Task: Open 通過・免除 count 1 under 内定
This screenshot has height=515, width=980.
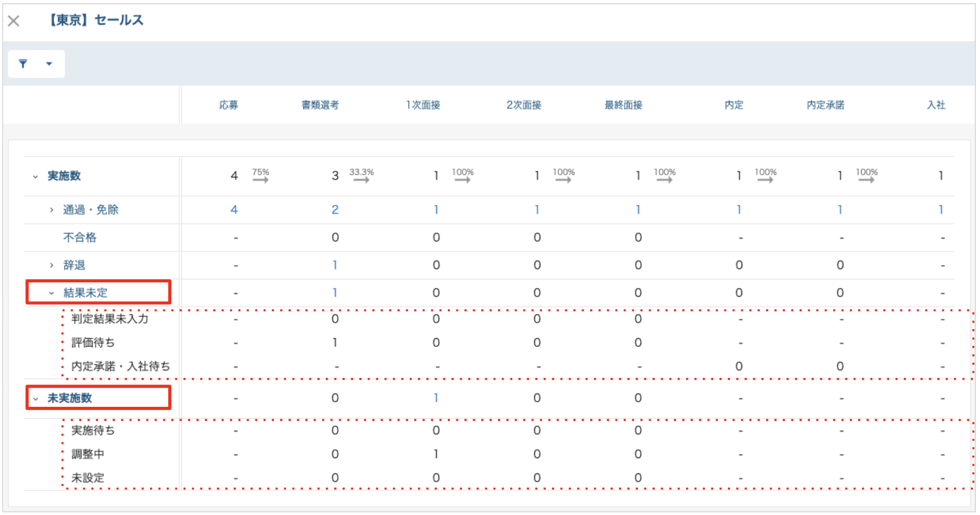Action: tap(739, 210)
